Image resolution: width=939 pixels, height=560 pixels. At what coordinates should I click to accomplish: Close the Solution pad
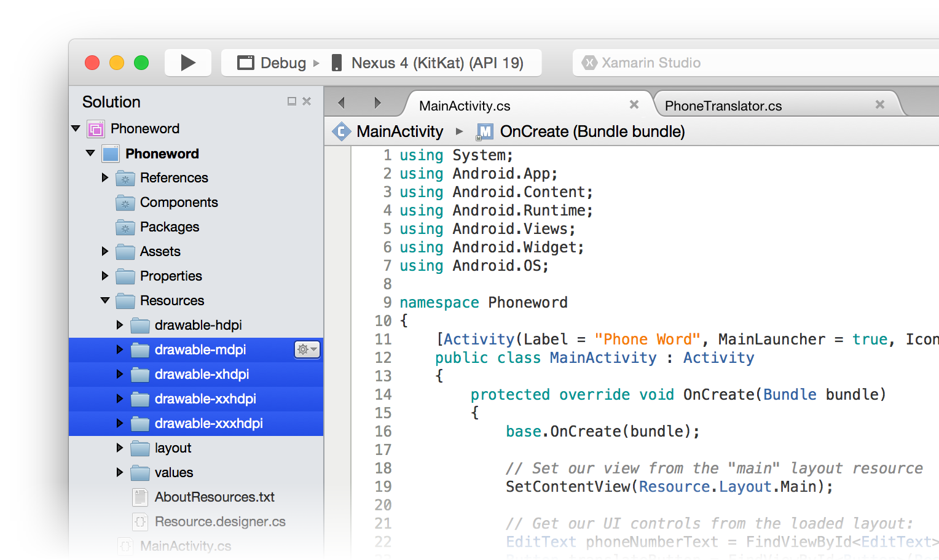click(x=307, y=101)
